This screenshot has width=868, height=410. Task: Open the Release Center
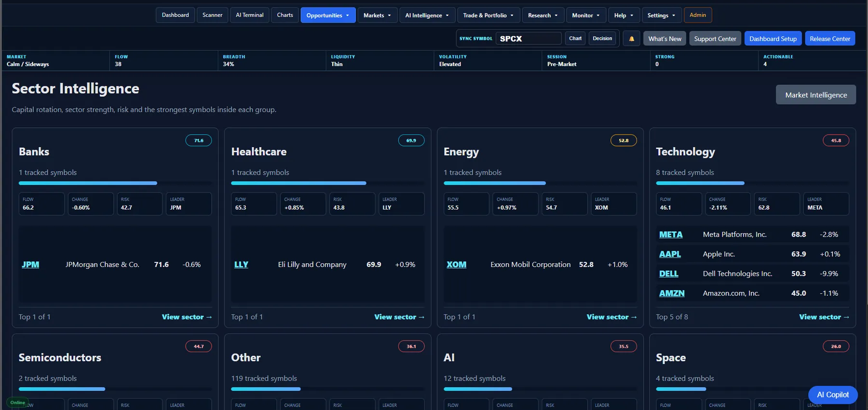[x=830, y=39]
